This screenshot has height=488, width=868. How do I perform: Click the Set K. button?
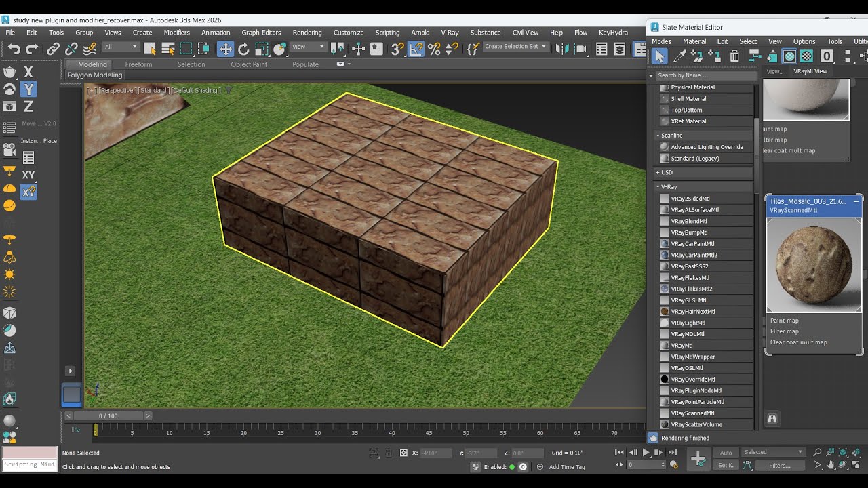pos(726,466)
